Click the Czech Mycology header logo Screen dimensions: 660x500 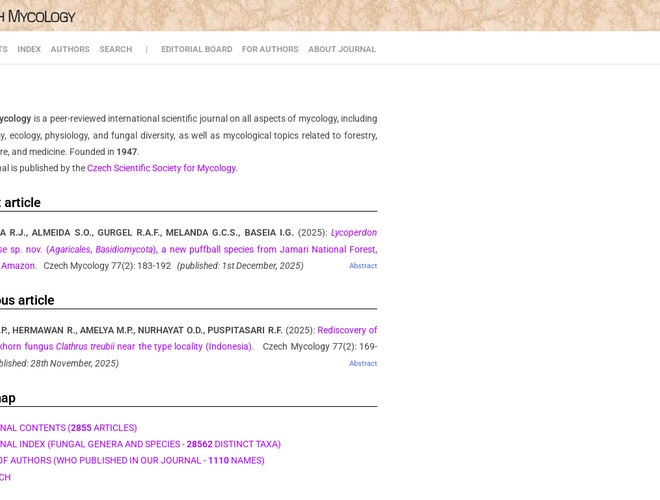(x=38, y=16)
